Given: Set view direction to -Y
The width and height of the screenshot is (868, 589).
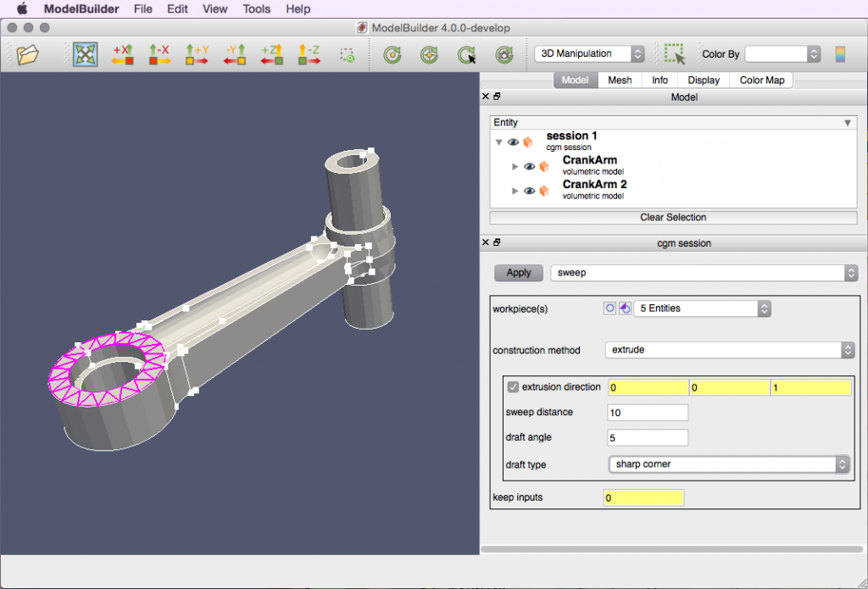Looking at the screenshot, I should (235, 55).
